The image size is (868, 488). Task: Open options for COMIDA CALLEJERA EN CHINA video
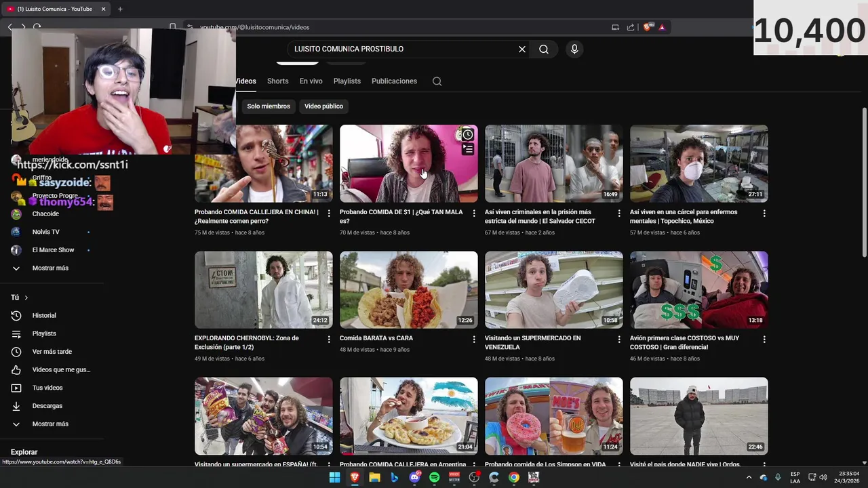(x=329, y=213)
